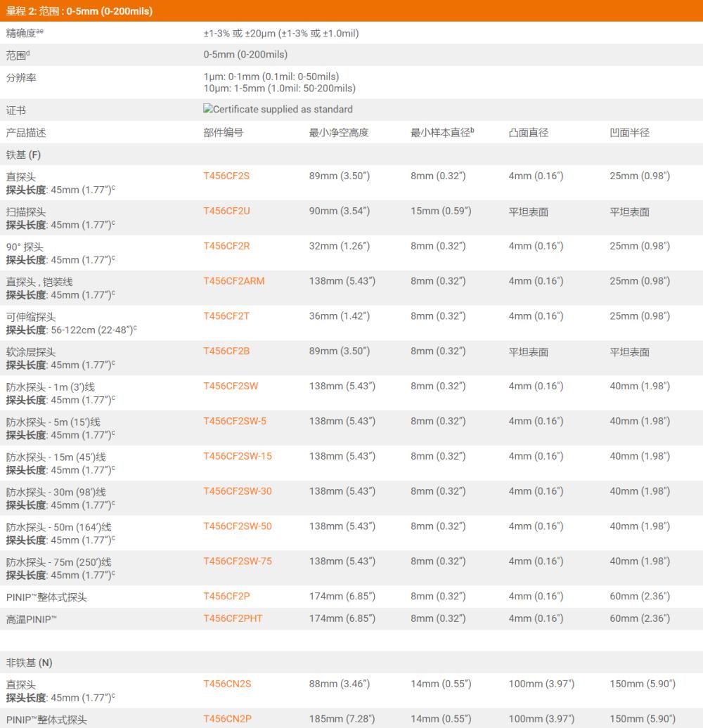Viewport: 703px width, 728px height.
Task: Click the T456CF2U scan probe link
Action: pyautogui.click(x=226, y=211)
